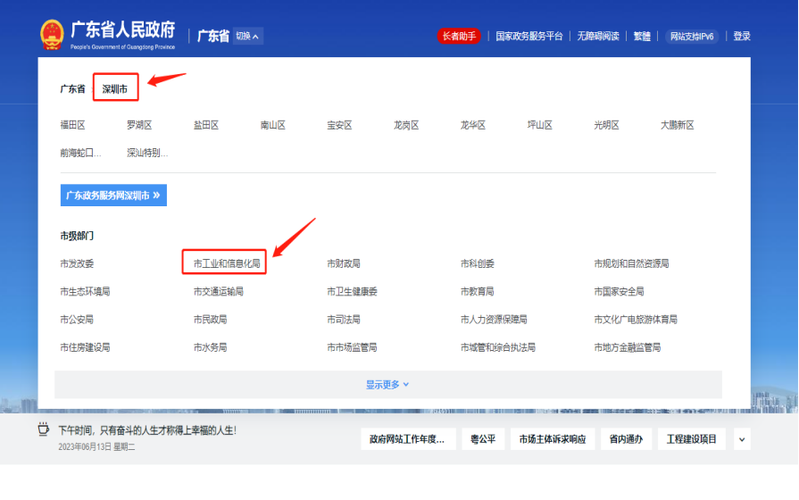Image resolution: width=799 pixels, height=500 pixels.
Task: Go to the 市公安局 department page
Action: (x=77, y=320)
